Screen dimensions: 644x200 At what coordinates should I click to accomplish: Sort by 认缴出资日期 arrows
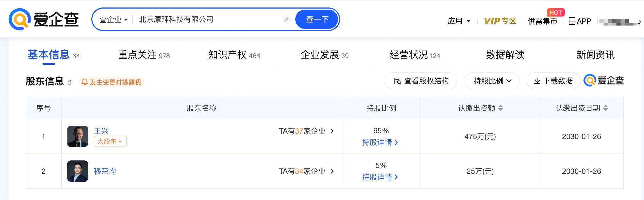[x=606, y=108]
